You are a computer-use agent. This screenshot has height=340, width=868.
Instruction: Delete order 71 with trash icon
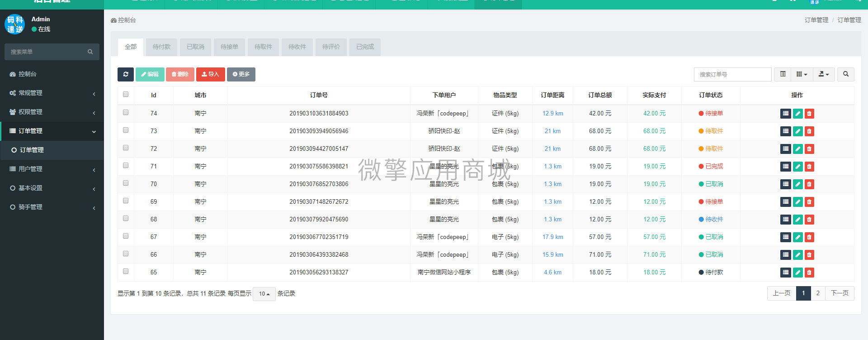pos(809,167)
